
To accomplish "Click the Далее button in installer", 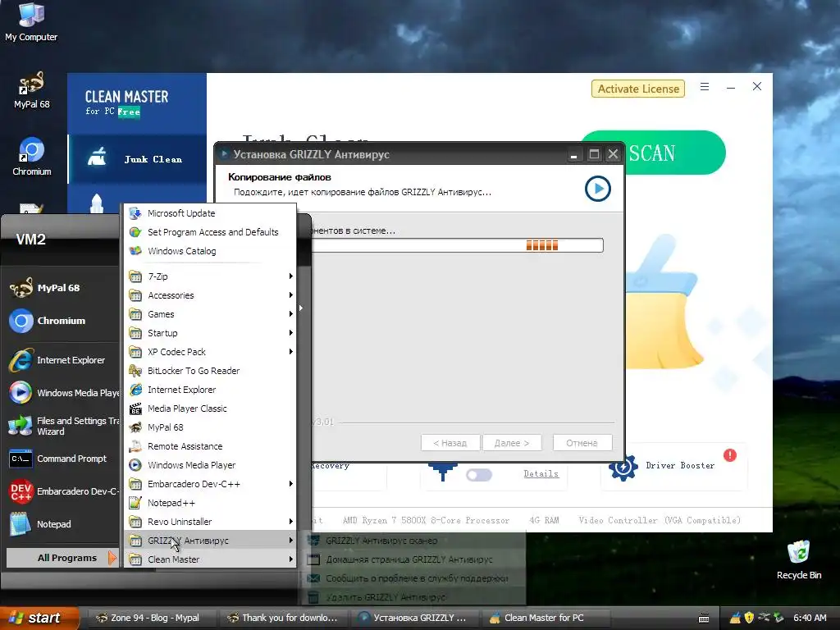I will (512, 443).
